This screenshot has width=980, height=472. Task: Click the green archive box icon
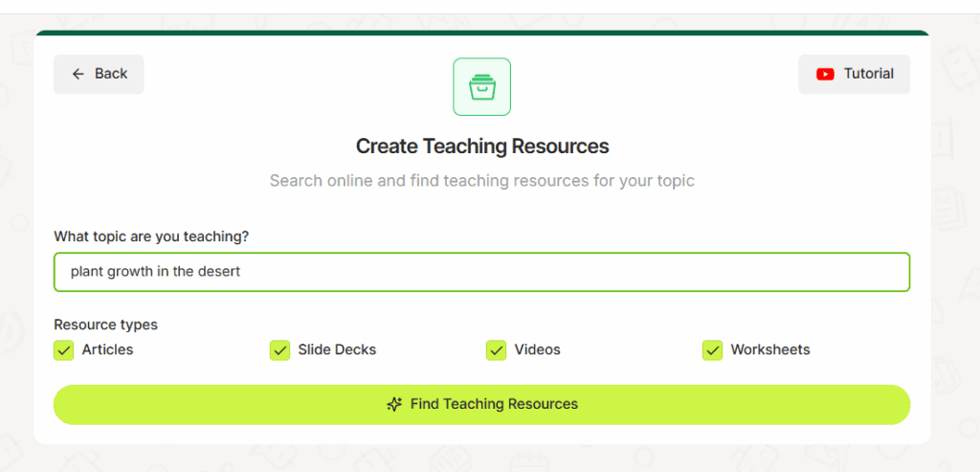tap(482, 87)
